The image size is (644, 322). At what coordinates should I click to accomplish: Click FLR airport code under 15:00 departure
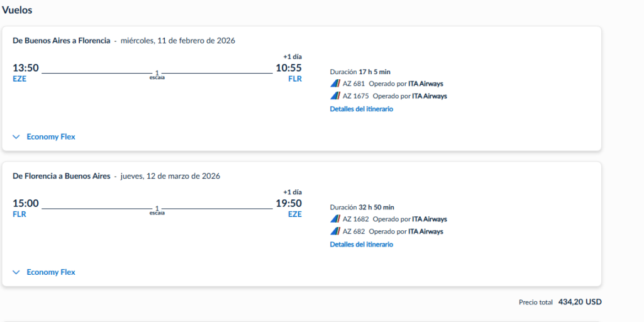click(19, 214)
